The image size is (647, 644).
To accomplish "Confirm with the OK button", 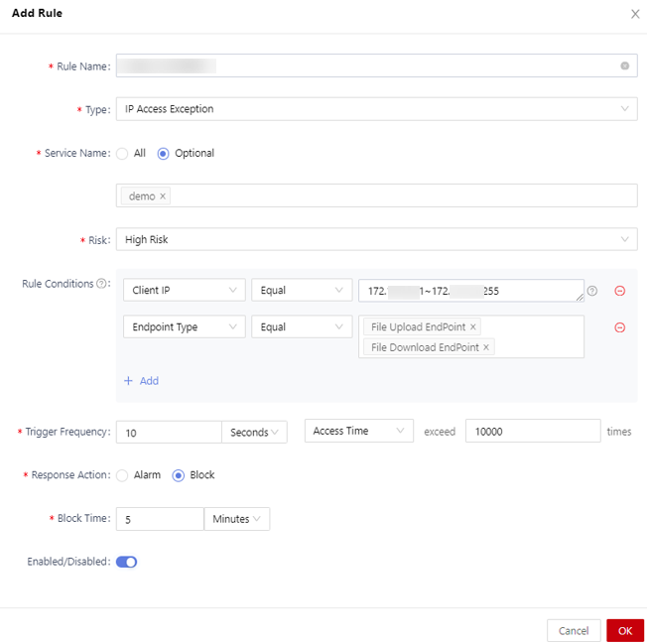I will pos(625,631).
